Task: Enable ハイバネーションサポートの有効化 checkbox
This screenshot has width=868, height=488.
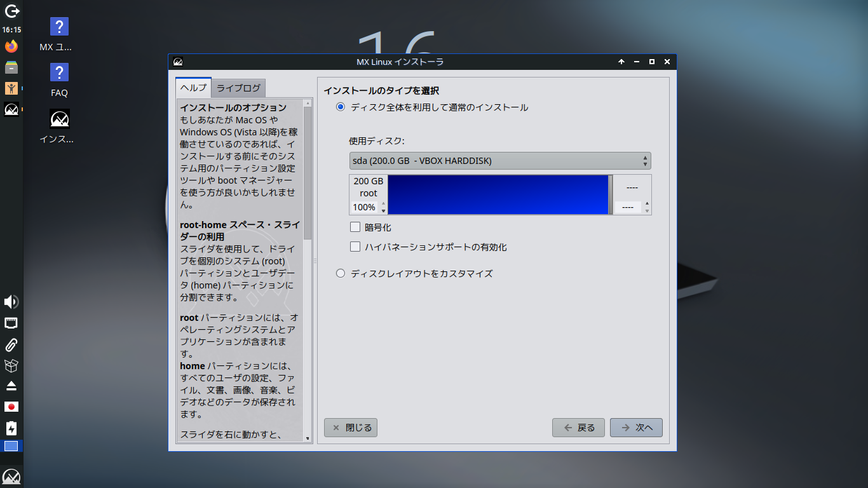Action: click(x=355, y=247)
